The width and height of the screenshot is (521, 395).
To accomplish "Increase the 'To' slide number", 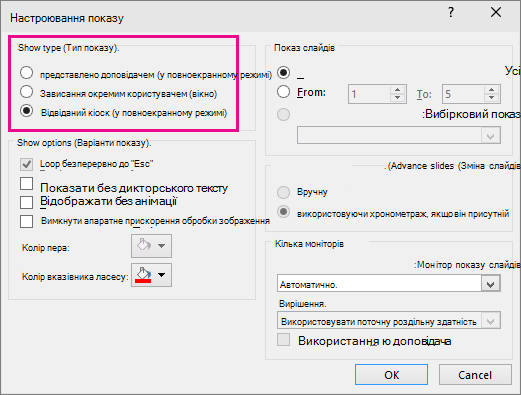I will [x=491, y=90].
